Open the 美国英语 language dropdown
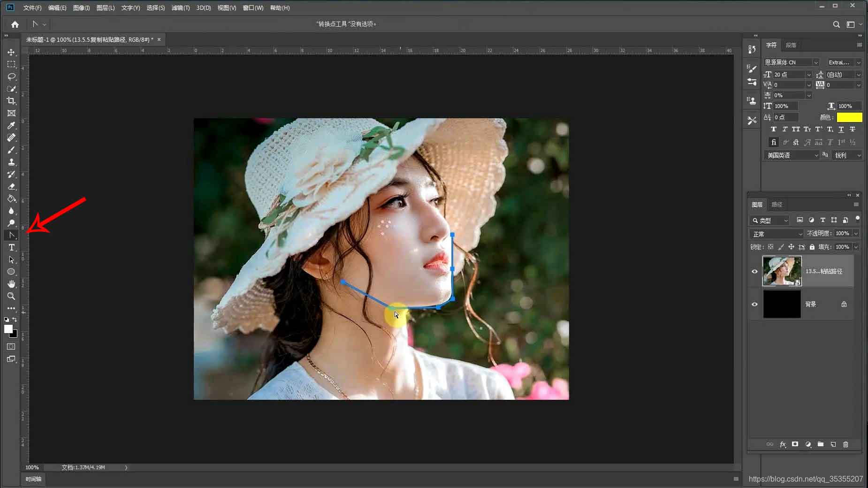 click(792, 155)
